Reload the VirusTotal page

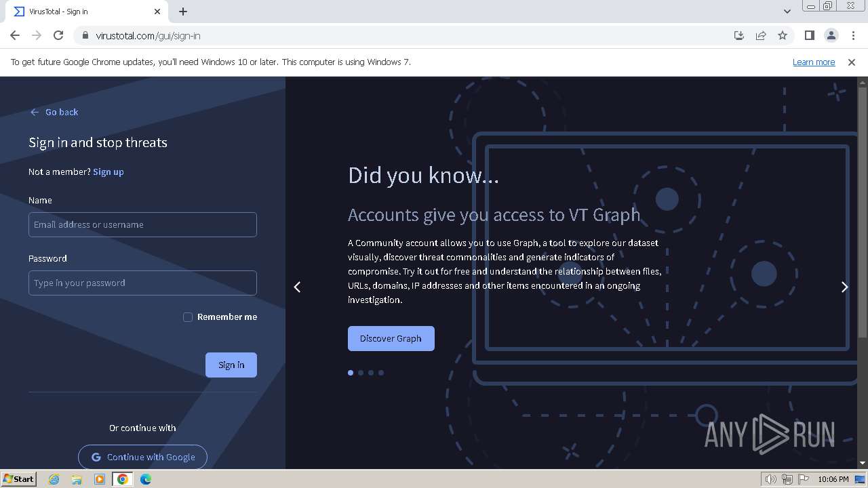(58, 35)
